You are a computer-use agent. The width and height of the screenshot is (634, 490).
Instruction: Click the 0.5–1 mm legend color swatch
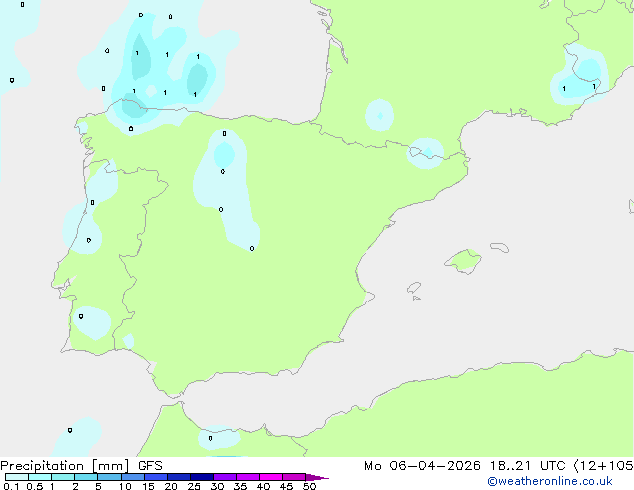40,477
